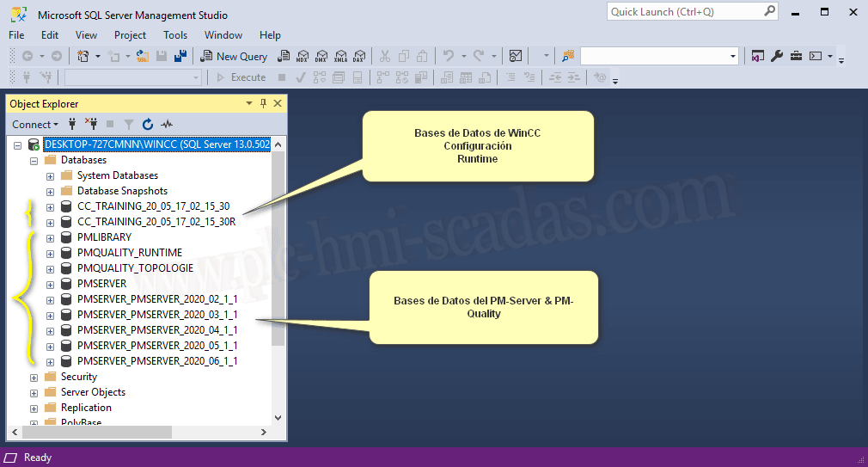Click the New Query toolbar button

coord(235,56)
